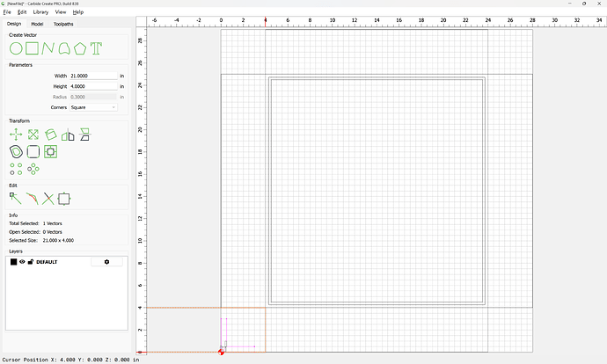This screenshot has width=607, height=364.
Task: Open the Node Edit tool
Action: pos(16,199)
